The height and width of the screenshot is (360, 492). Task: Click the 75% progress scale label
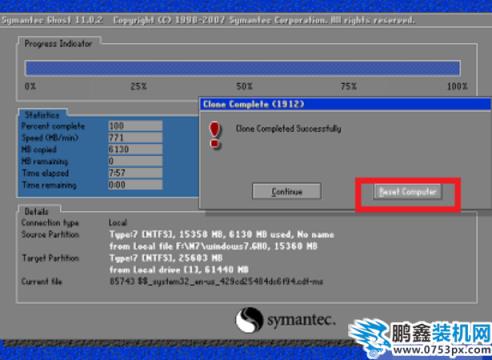pos(349,86)
